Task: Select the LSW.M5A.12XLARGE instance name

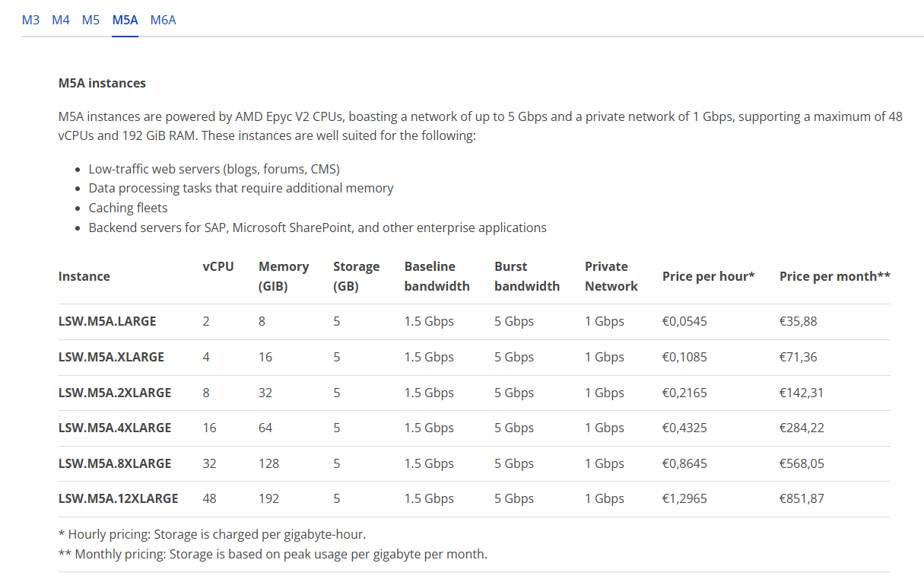Action: point(118,498)
